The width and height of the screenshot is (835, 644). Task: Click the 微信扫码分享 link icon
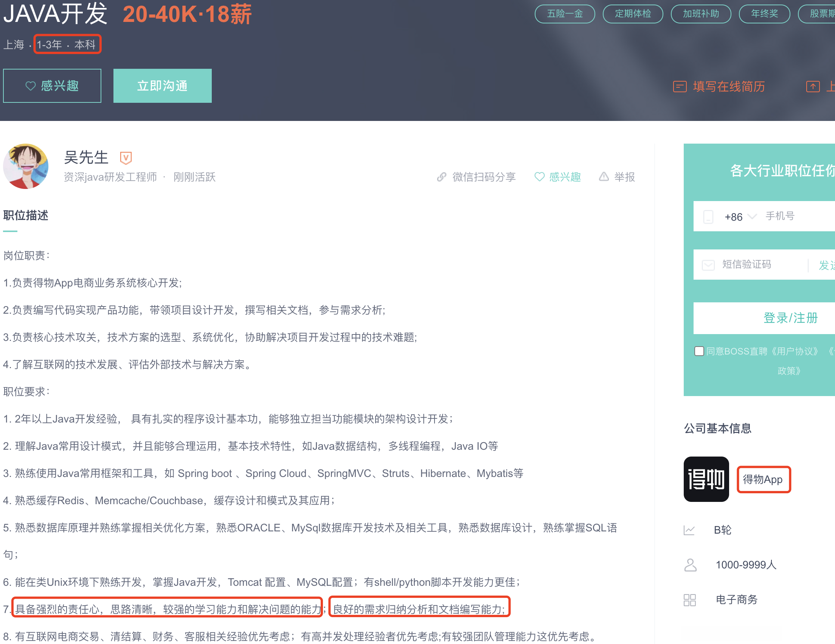[x=441, y=176]
